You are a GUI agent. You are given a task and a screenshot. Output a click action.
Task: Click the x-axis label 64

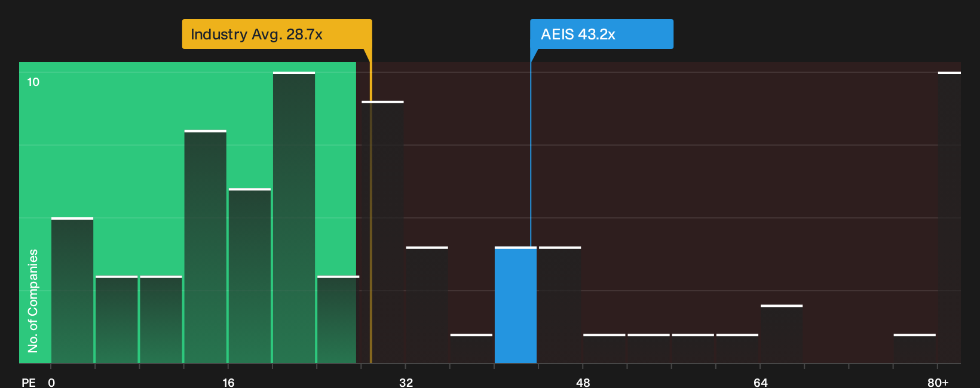tap(760, 382)
